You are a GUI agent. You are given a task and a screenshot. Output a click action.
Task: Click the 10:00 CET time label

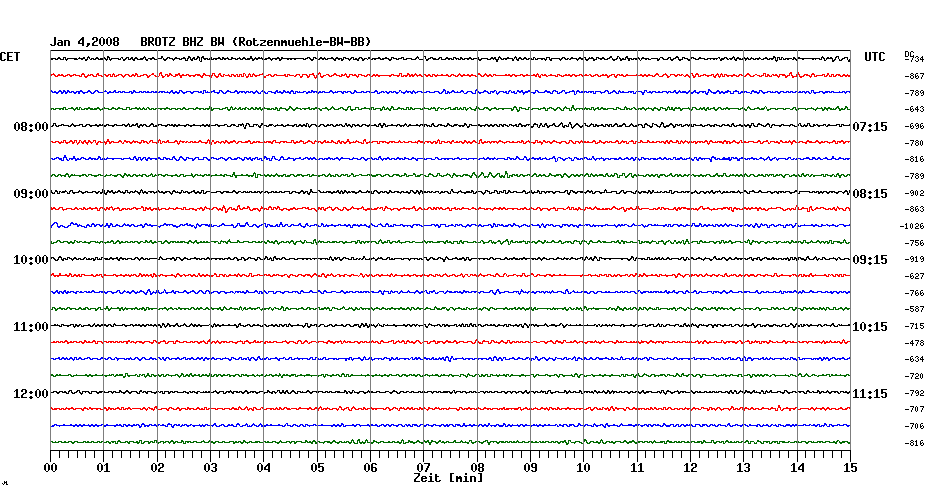31,260
